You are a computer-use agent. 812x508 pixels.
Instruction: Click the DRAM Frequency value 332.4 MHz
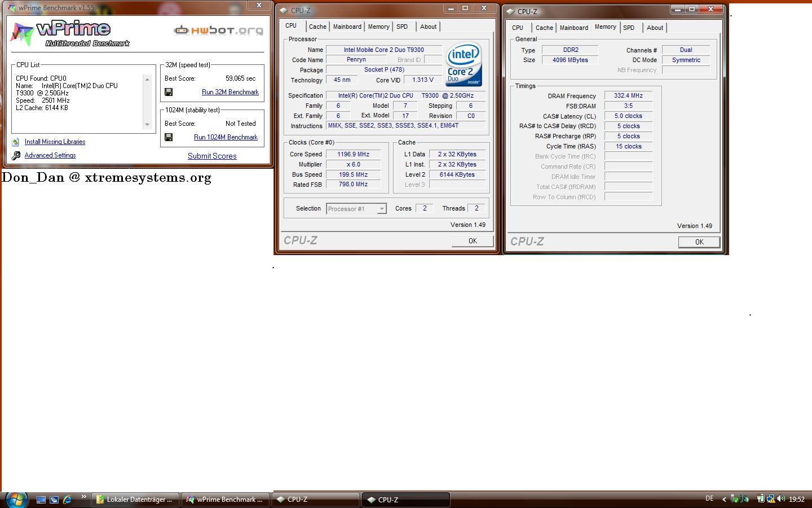click(628, 95)
